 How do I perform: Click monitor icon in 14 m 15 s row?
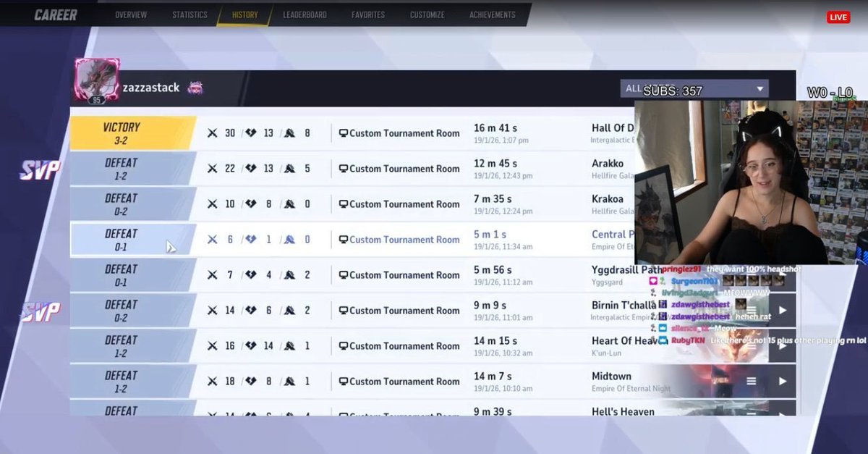[x=344, y=346]
